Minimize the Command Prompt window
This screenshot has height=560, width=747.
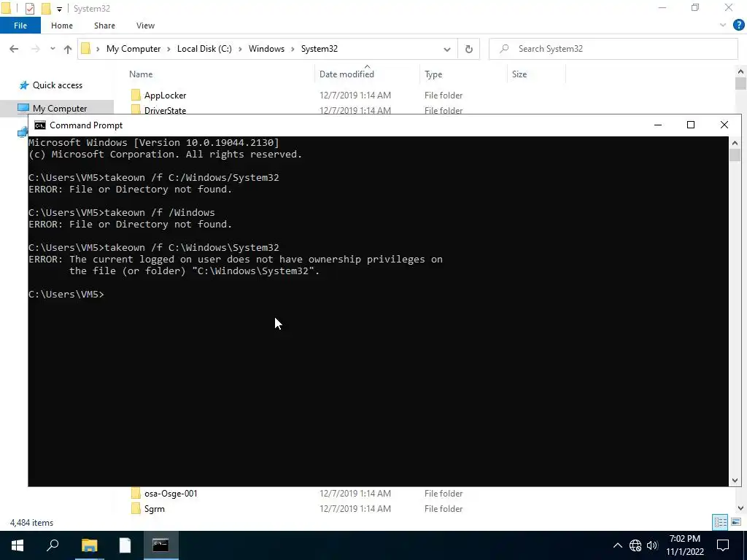[658, 125]
